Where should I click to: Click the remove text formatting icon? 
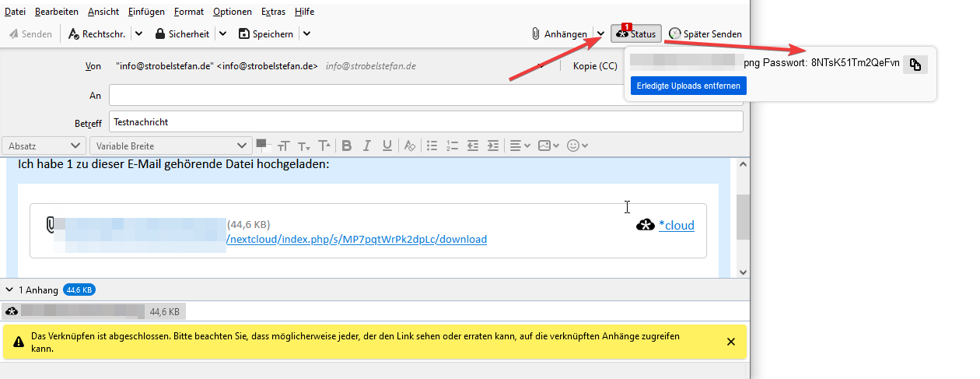point(409,146)
